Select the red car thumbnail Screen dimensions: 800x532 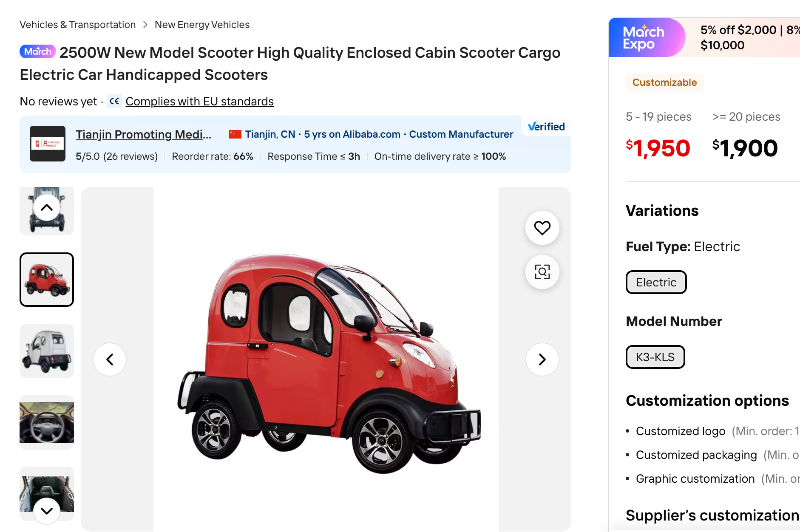[47, 280]
